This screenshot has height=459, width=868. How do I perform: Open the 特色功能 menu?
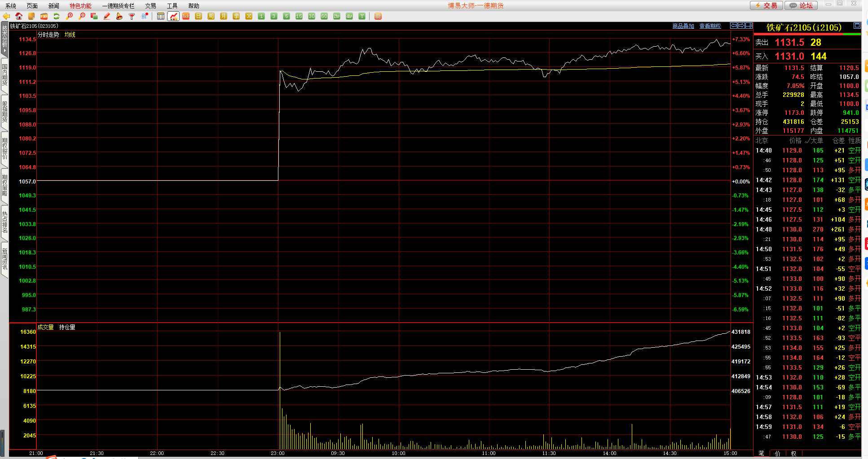pyautogui.click(x=80, y=6)
